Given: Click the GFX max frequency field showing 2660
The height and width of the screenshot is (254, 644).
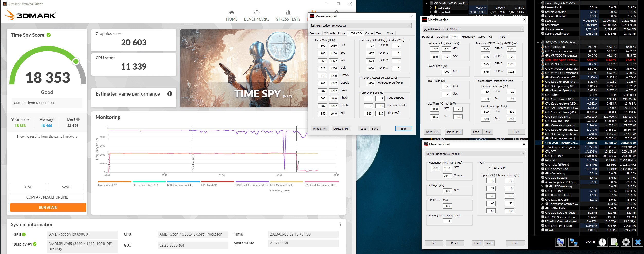Looking at the screenshot, I should 334,46.
